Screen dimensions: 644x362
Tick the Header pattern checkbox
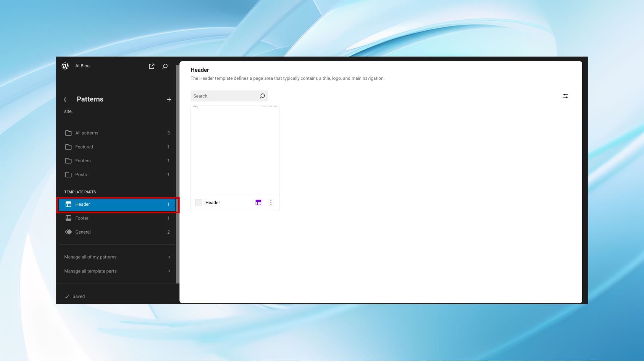coord(199,203)
